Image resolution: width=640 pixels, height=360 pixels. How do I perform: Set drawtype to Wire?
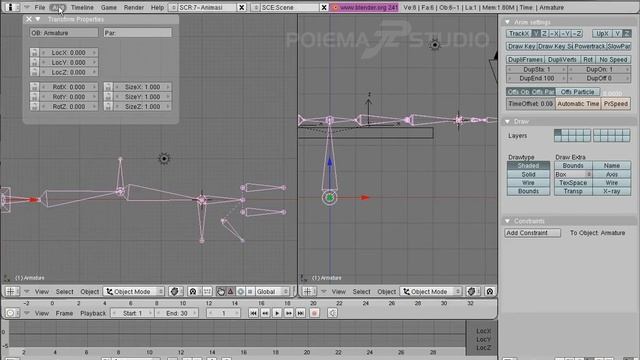click(x=528, y=183)
